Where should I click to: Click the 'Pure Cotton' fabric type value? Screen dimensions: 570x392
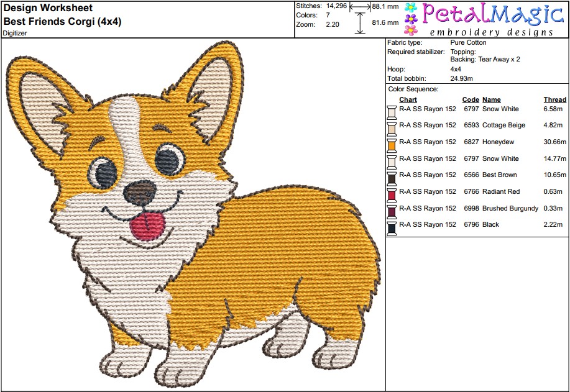(468, 42)
